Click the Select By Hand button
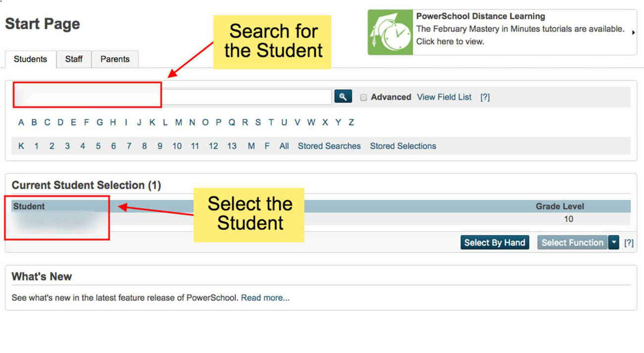 495,242
